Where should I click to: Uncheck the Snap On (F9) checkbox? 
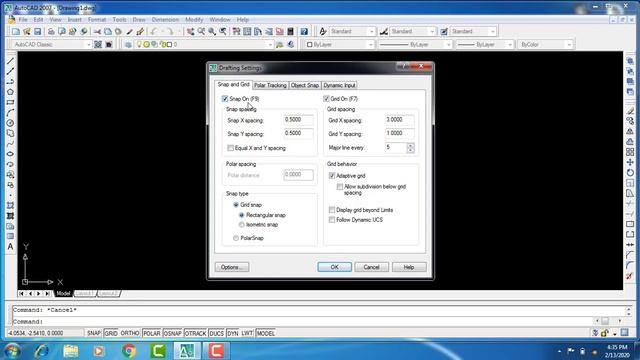(x=225, y=99)
